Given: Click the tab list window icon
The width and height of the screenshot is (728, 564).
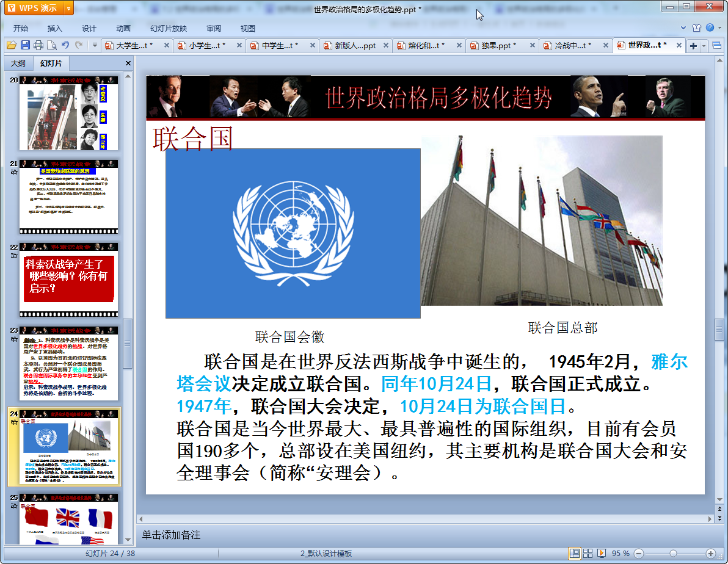Looking at the screenshot, I should pos(716,46).
